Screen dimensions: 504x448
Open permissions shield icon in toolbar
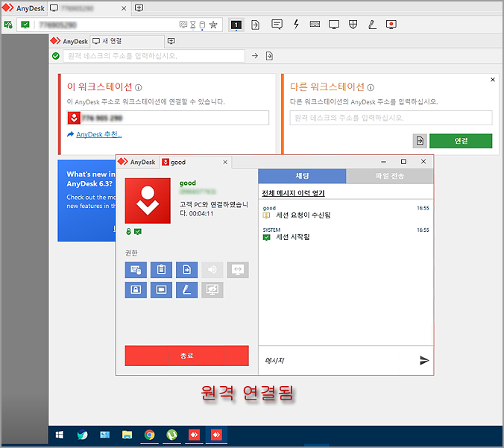[x=353, y=25]
